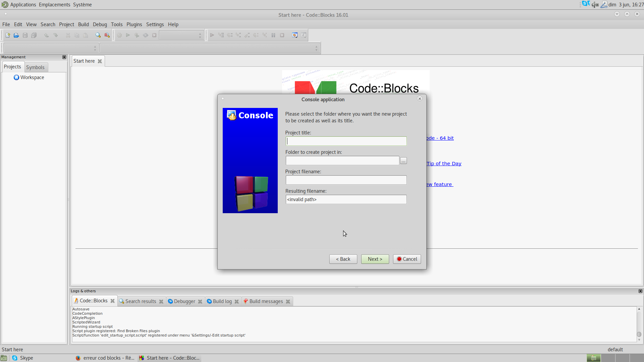The width and height of the screenshot is (644, 362).
Task: Open the code completion function dropdown
Action: coord(209,48)
